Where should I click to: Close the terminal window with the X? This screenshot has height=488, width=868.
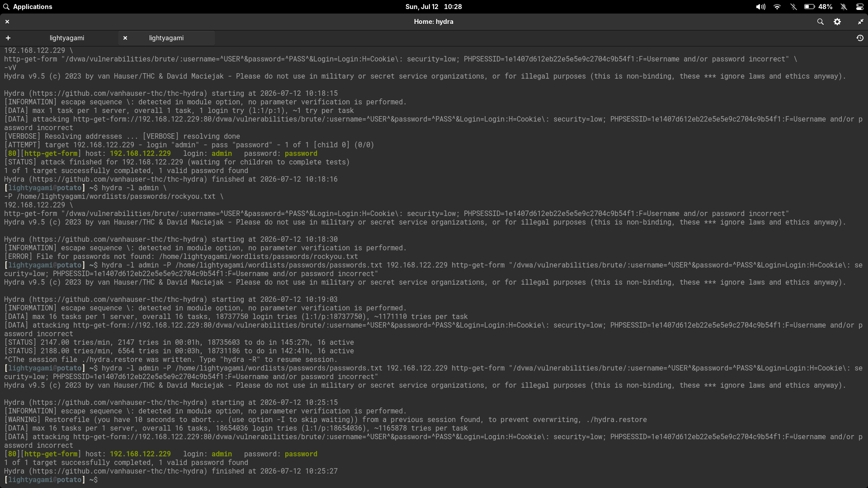click(7, 22)
